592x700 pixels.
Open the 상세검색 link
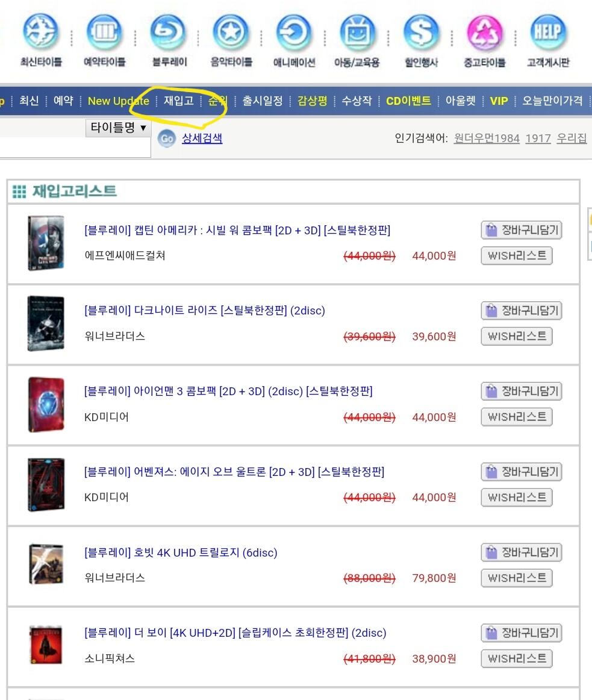[202, 139]
